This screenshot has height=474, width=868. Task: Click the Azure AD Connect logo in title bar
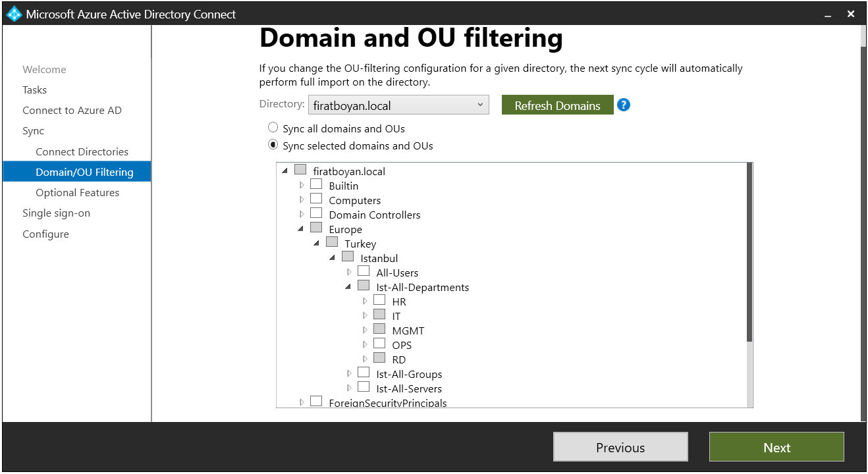coord(14,14)
